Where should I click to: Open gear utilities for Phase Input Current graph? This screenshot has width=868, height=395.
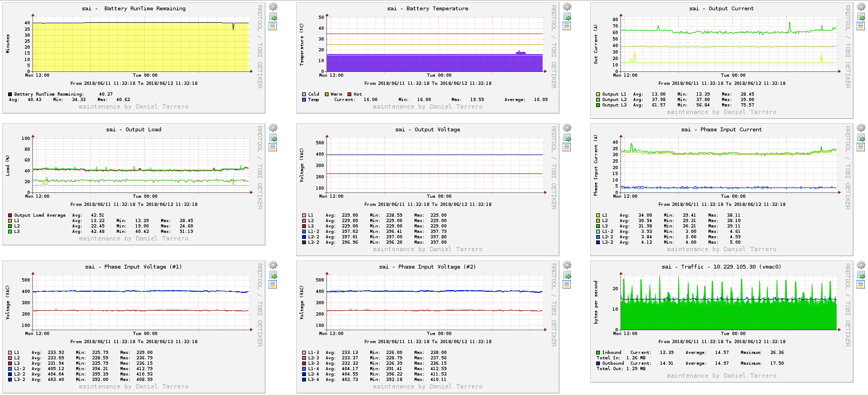point(861,128)
